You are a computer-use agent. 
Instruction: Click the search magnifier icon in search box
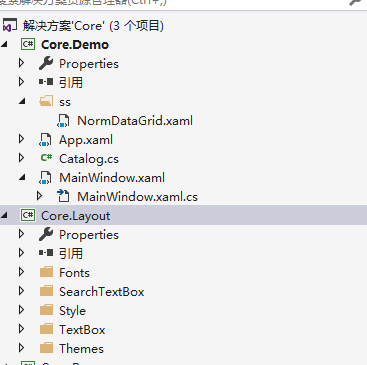coord(355,3)
